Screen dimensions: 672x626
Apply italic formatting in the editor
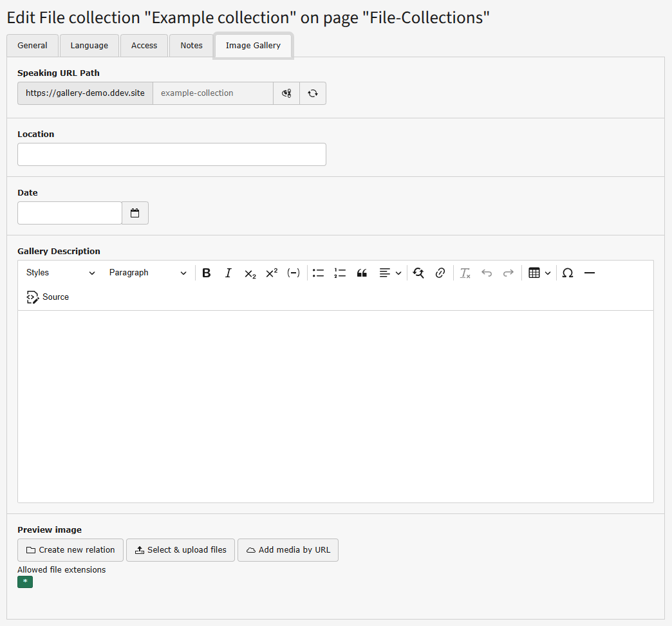[228, 273]
